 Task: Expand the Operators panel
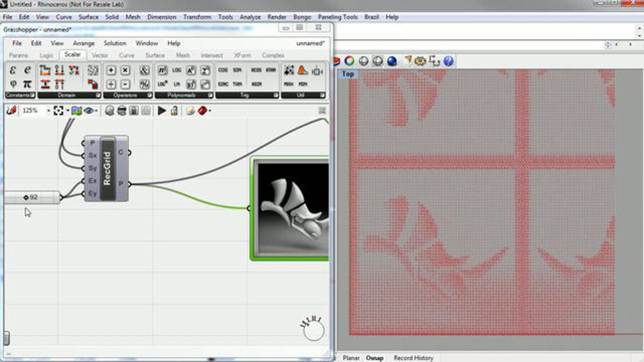[x=149, y=95]
